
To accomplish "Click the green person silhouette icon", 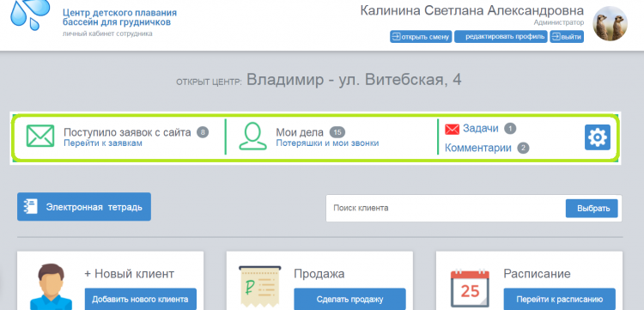I will 253,137.
